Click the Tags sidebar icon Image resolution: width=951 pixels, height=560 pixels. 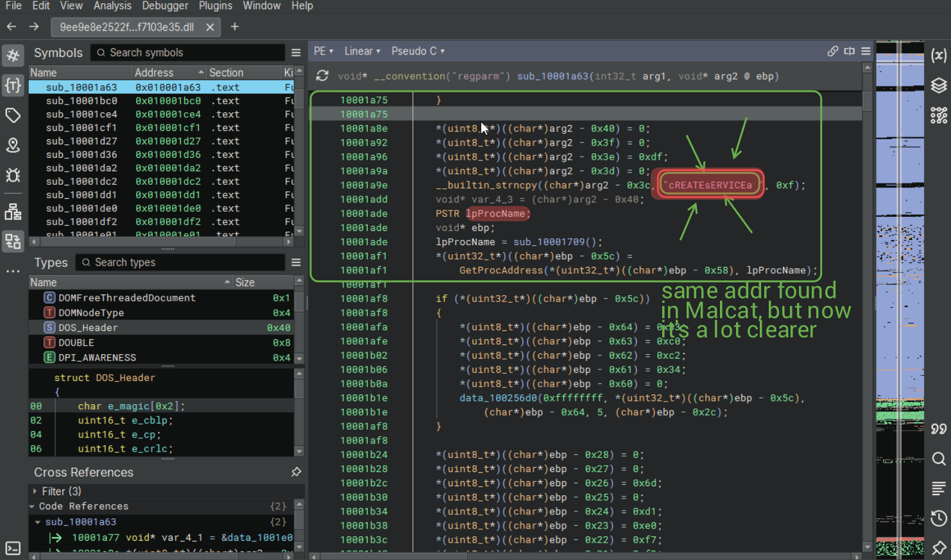pos(13,115)
